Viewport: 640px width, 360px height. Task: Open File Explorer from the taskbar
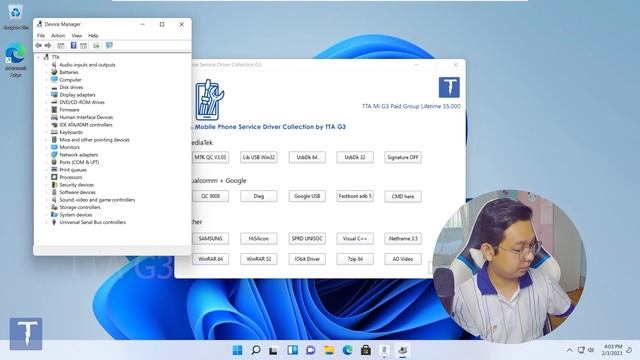coord(329,350)
